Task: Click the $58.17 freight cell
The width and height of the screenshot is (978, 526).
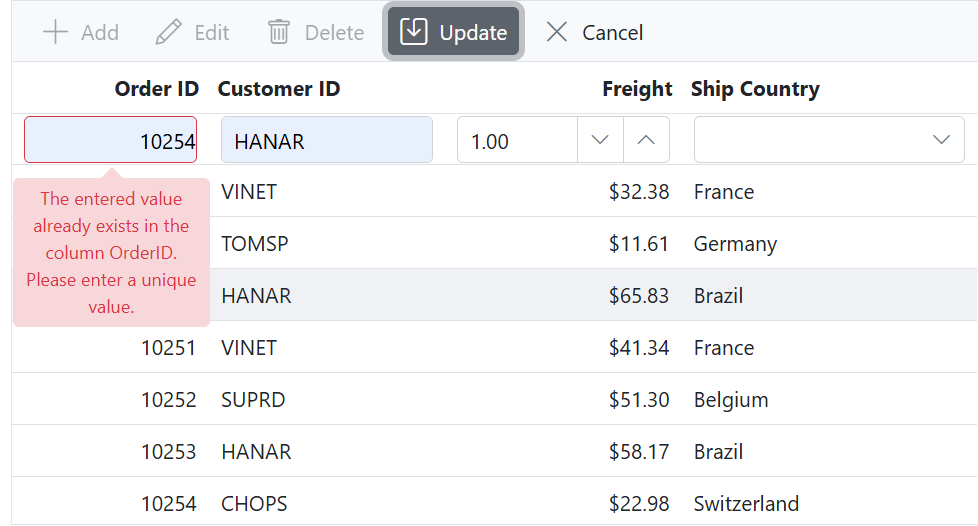Action: coord(638,452)
